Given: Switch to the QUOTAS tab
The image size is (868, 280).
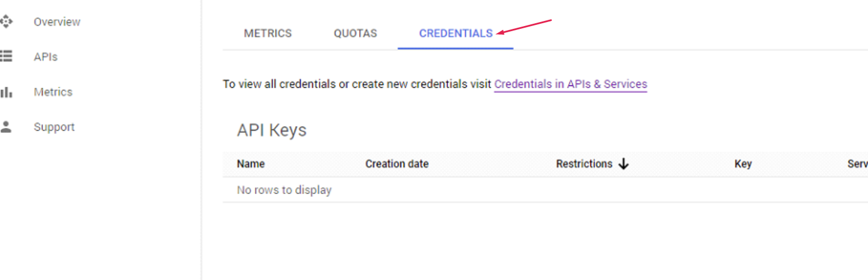Looking at the screenshot, I should point(355,33).
